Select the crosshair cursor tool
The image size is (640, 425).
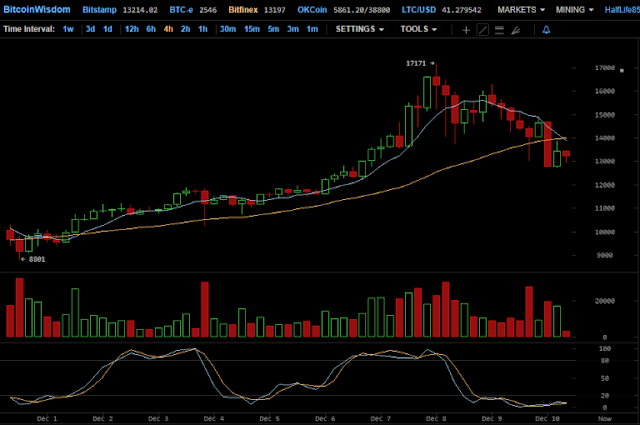coord(466,30)
